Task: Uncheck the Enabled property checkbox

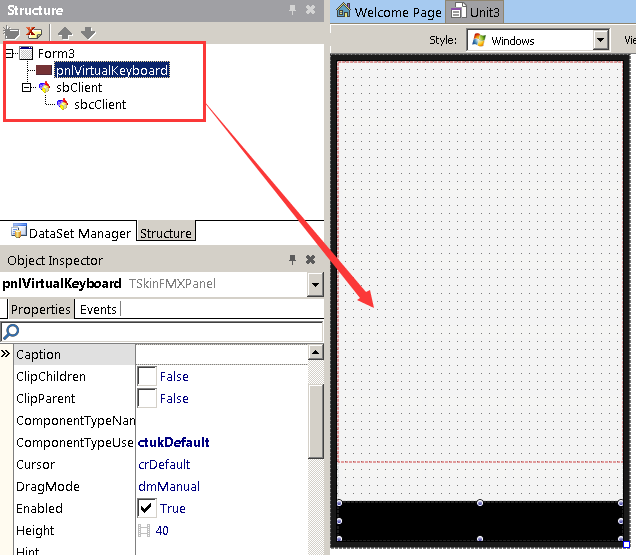Action: [x=146, y=509]
